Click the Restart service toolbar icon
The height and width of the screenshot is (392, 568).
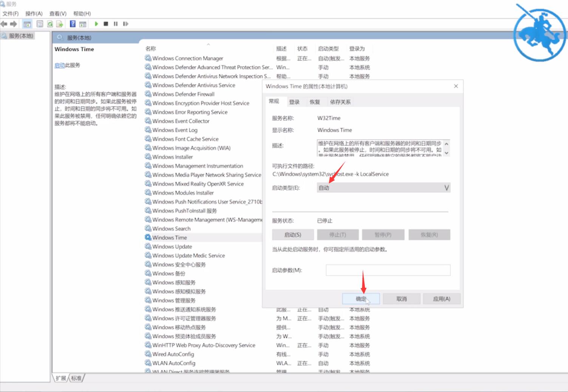125,24
